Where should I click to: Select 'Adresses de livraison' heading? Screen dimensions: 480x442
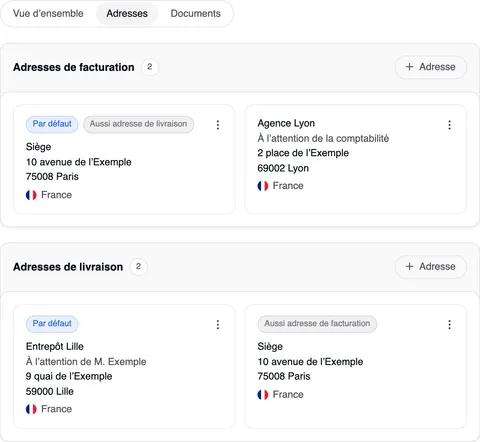pos(68,267)
